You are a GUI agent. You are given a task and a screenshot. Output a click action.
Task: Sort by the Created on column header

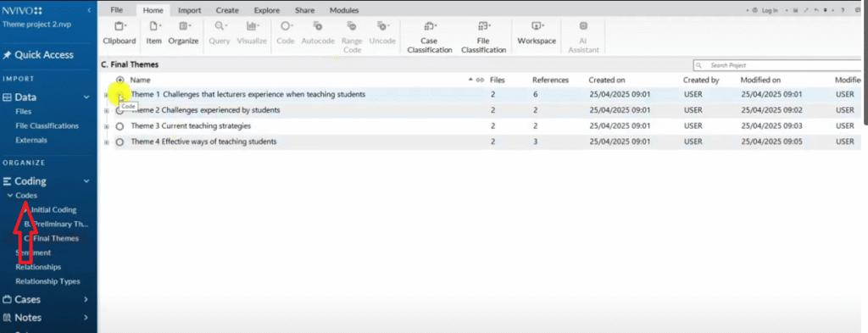[607, 80]
